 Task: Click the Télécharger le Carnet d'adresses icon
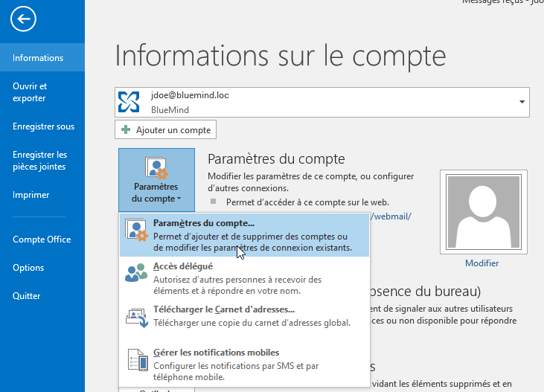coord(137,315)
